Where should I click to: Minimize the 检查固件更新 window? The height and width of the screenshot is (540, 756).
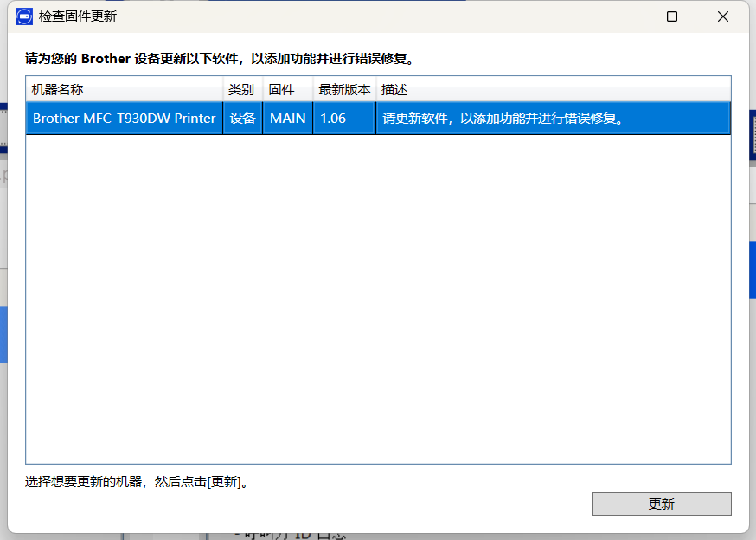[622, 16]
